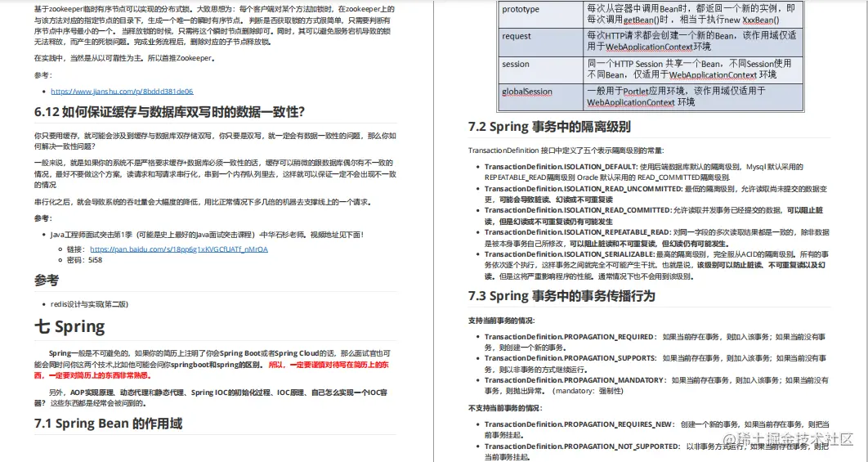The height and width of the screenshot is (462, 868).
Task: Click "TransactionDefinition.ISOLATION_SERIALIZABLE" bullet
Action: (656, 266)
